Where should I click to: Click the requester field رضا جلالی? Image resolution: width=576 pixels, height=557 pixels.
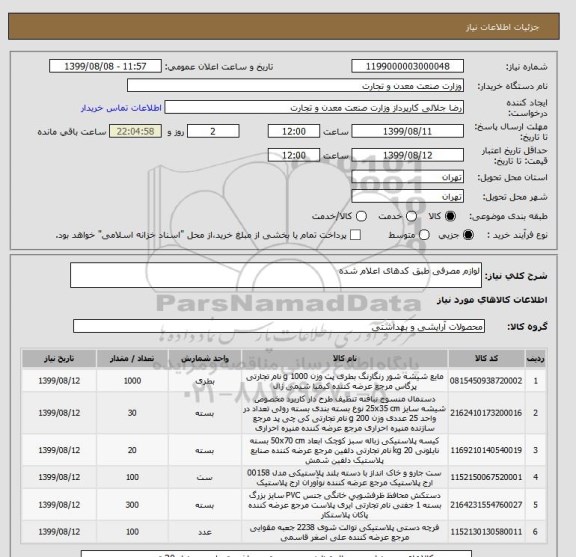click(314, 108)
